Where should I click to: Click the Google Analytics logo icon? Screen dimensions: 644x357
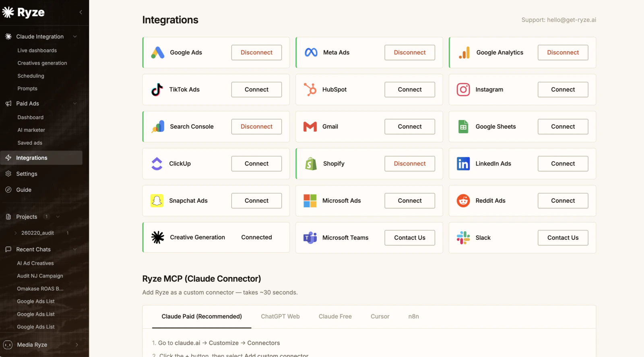pos(464,52)
